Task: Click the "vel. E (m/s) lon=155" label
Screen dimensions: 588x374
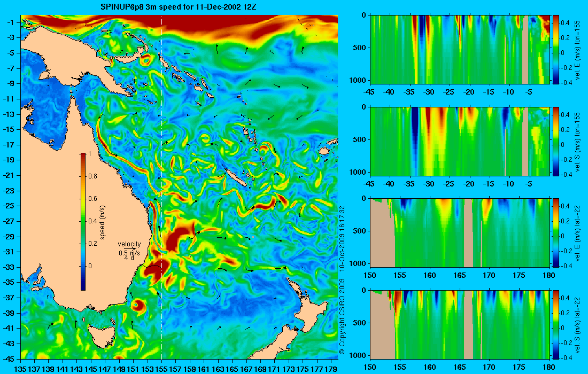Action: [x=577, y=50]
